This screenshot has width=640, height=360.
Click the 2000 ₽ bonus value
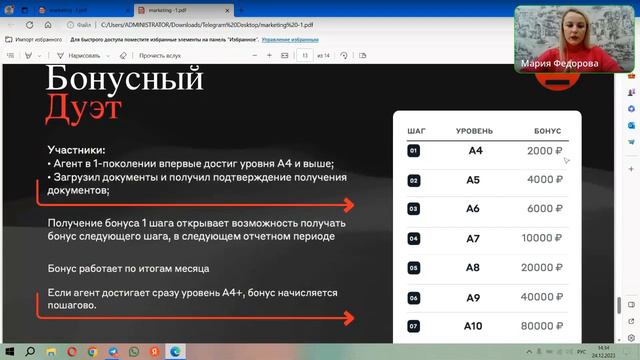pyautogui.click(x=545, y=151)
